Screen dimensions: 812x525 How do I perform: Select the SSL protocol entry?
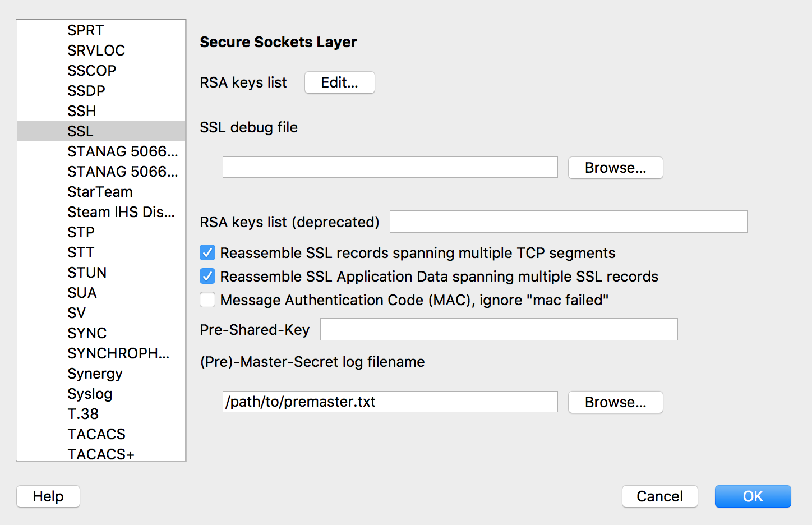point(81,131)
